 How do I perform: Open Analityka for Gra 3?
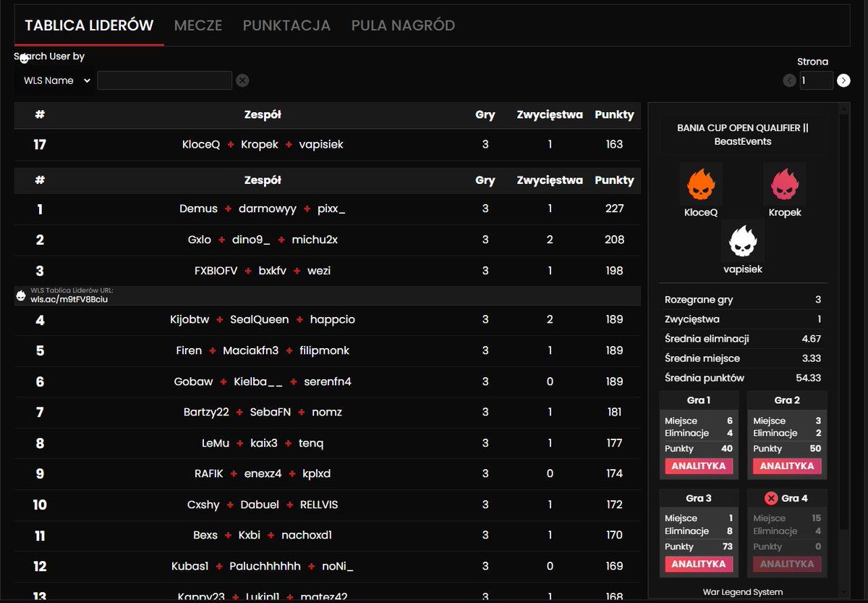(x=699, y=564)
